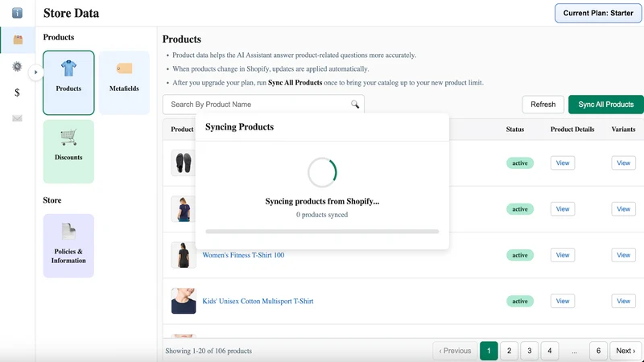View variants for Women's Fitness T-Shirt 100
This screenshot has height=362, width=644.
(623, 255)
